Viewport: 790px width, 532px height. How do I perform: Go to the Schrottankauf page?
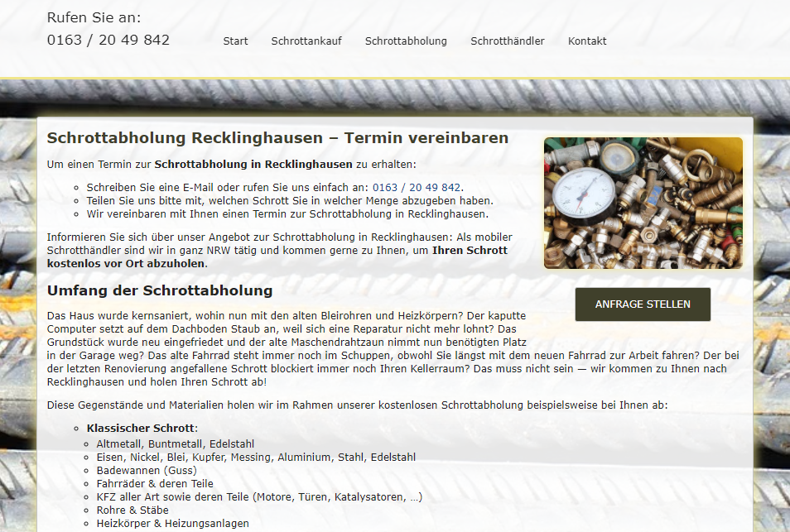click(306, 41)
